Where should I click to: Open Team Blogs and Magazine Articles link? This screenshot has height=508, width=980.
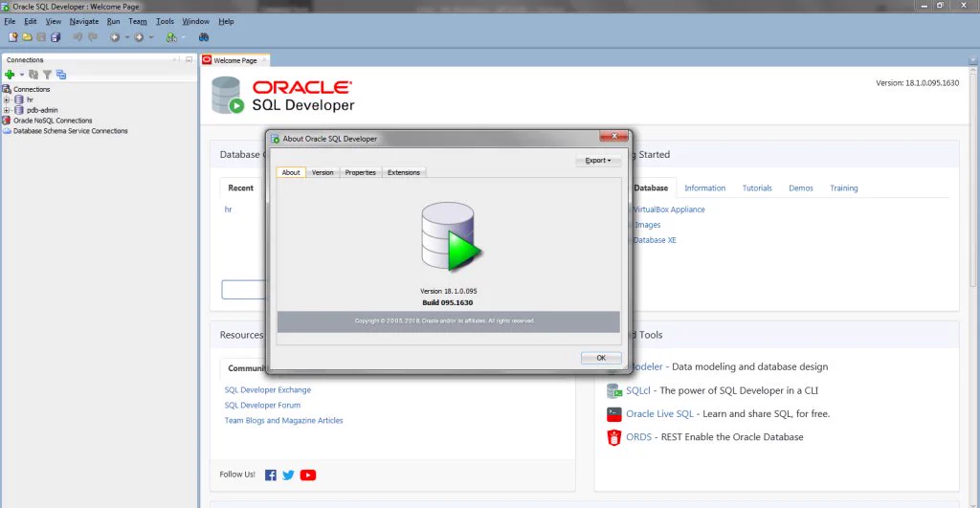[283, 421]
